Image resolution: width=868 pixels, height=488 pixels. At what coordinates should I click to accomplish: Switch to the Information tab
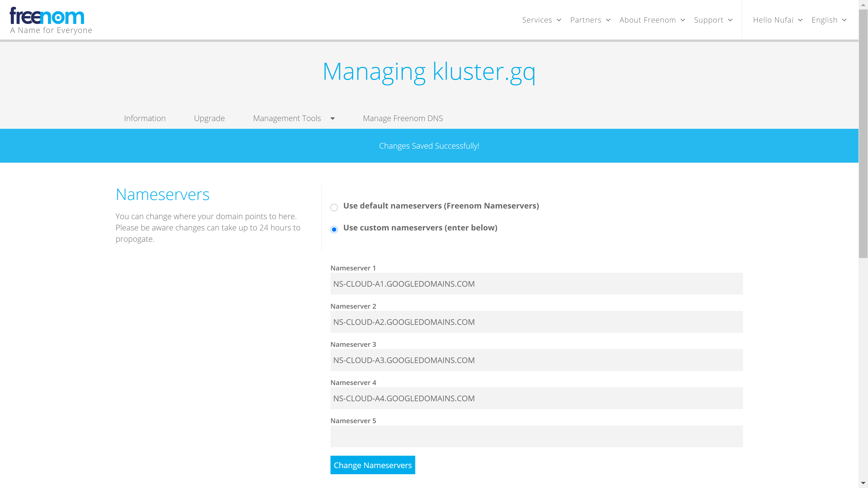pyautogui.click(x=145, y=118)
